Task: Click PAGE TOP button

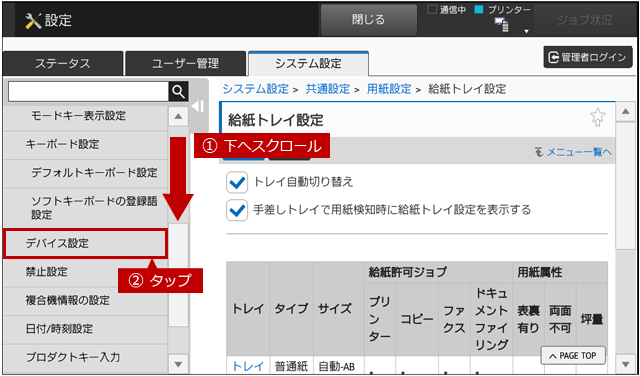Action: pyautogui.click(x=573, y=356)
